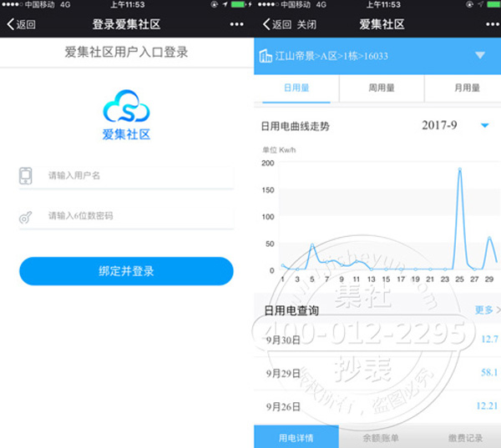Open the 缴费记录 bottom tab
Image resolution: width=501 pixels, height=448 pixels.
pos(464,436)
